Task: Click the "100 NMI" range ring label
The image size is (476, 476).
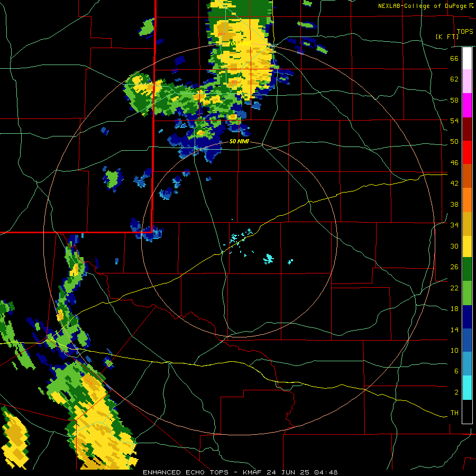Action: [x=240, y=44]
